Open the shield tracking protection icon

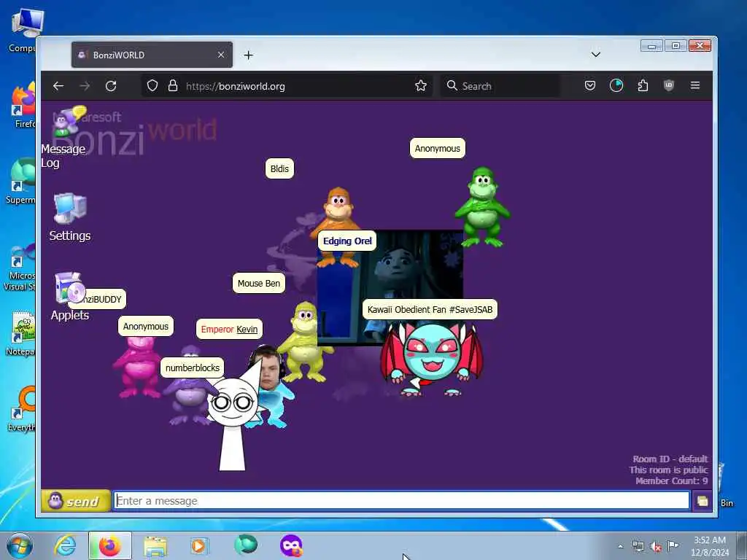tap(152, 86)
